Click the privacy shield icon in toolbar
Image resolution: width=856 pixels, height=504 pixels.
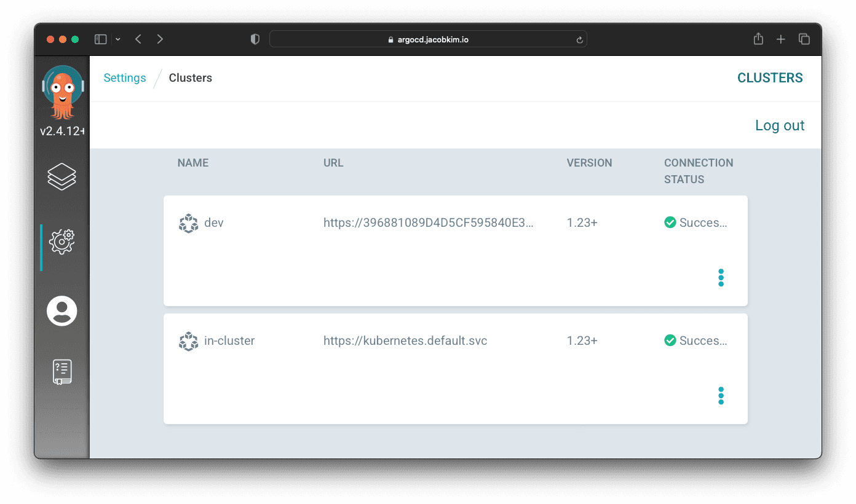click(255, 39)
